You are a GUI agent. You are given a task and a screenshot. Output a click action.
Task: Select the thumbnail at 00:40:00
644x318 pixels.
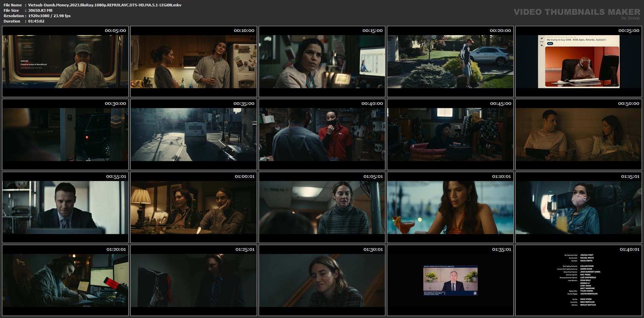[322, 134]
